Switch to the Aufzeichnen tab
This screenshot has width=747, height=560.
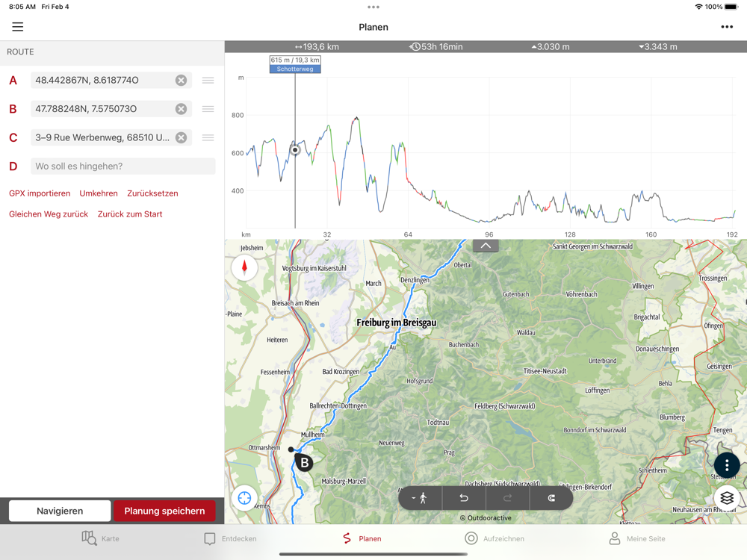tap(495, 538)
